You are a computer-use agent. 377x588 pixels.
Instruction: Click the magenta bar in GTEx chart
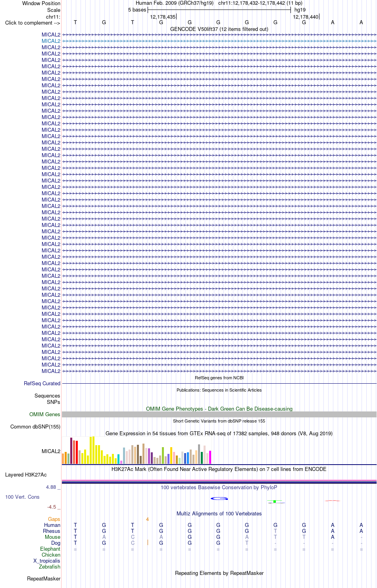pos(210,457)
